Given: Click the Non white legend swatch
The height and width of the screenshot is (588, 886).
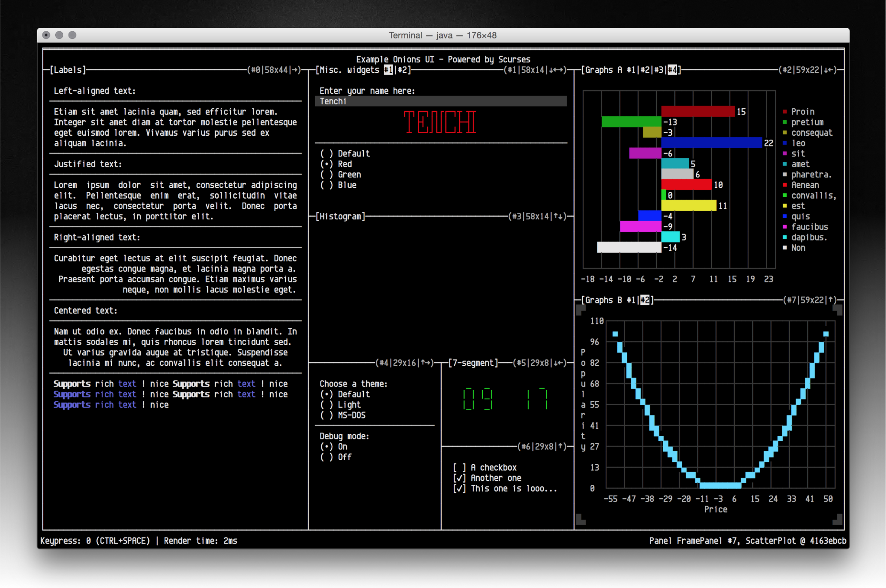Looking at the screenshot, I should pyautogui.click(x=785, y=248).
